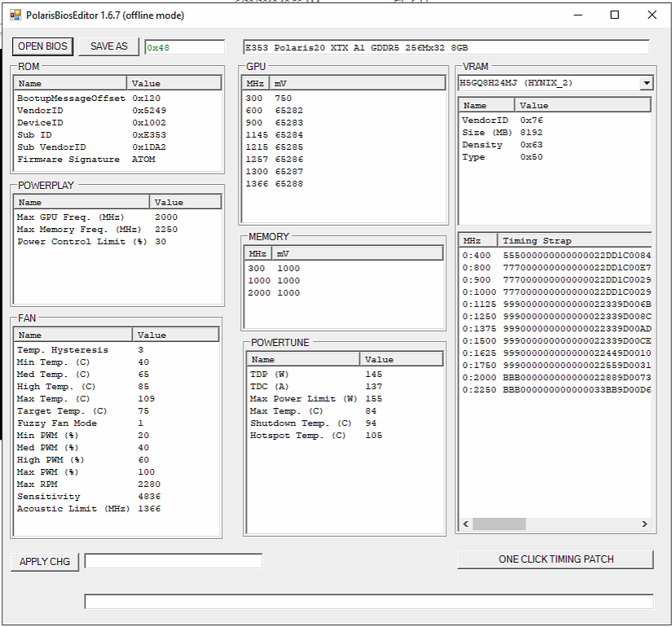Select the 0:1750 timing strap row
This screenshot has width=672, height=627.
pyautogui.click(x=556, y=366)
